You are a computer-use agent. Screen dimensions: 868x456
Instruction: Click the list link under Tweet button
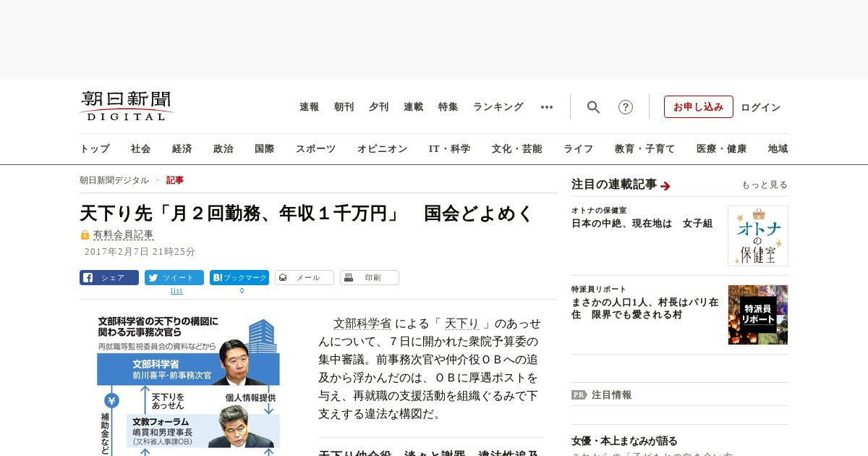(176, 291)
